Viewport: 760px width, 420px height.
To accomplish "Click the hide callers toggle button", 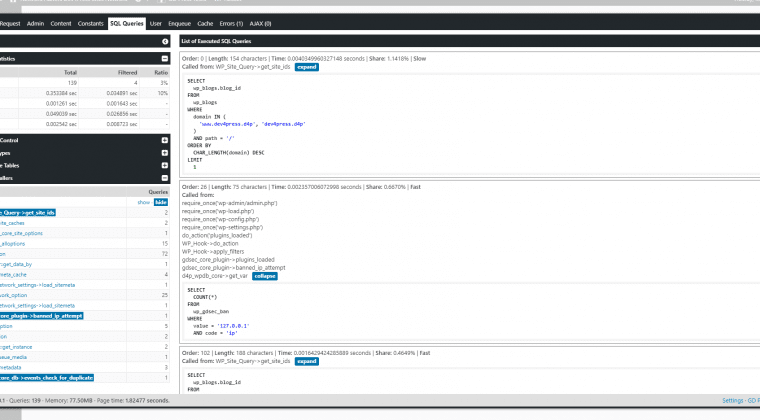I will [161, 202].
